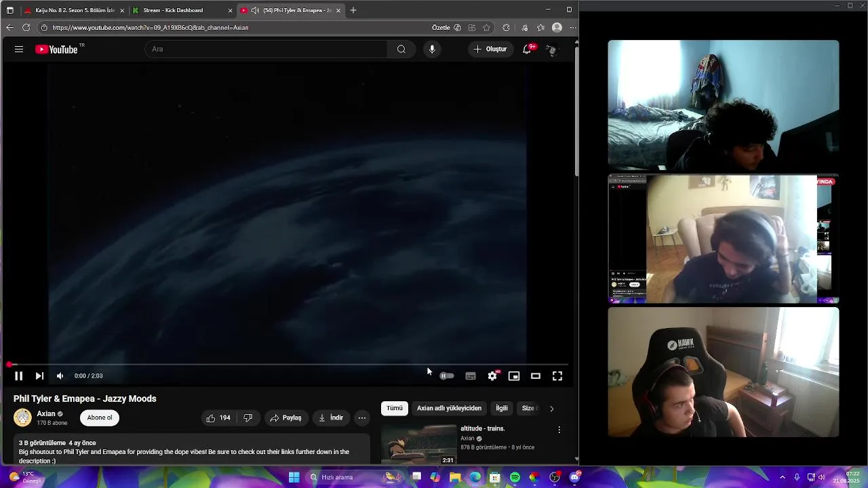Open the YouTube guide hamburger menu
The height and width of the screenshot is (488, 868).
point(19,49)
